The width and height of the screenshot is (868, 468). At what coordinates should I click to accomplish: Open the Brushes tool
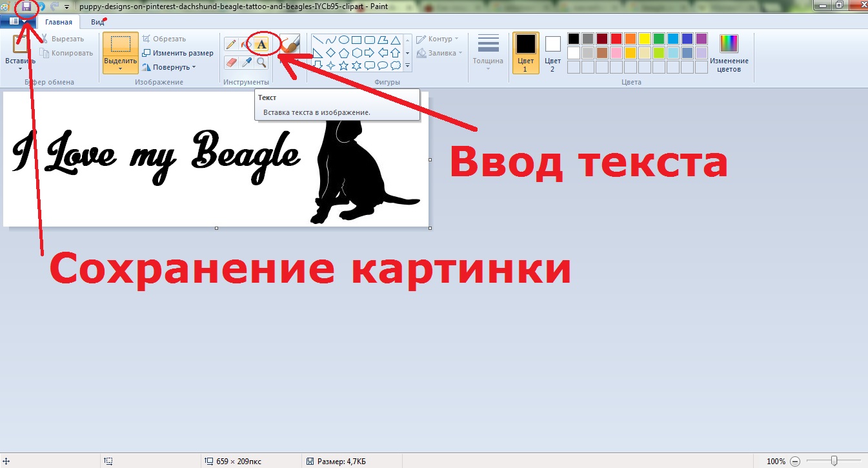(x=289, y=45)
